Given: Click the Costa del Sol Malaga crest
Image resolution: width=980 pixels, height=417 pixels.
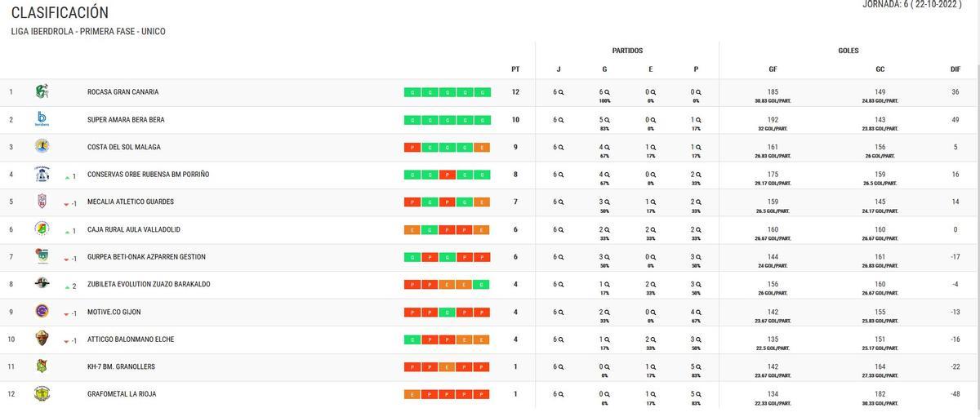Looking at the screenshot, I should click(42, 147).
